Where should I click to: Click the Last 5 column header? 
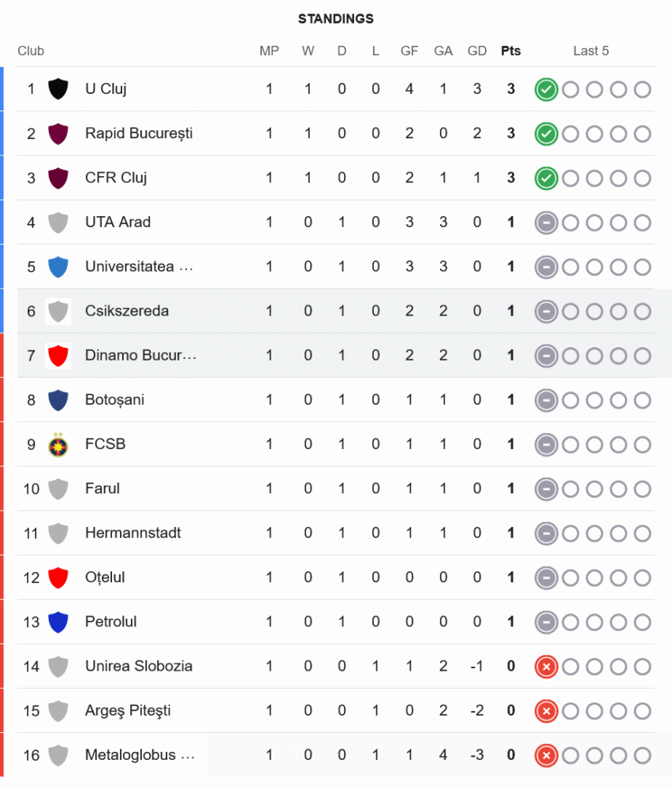pos(591,51)
